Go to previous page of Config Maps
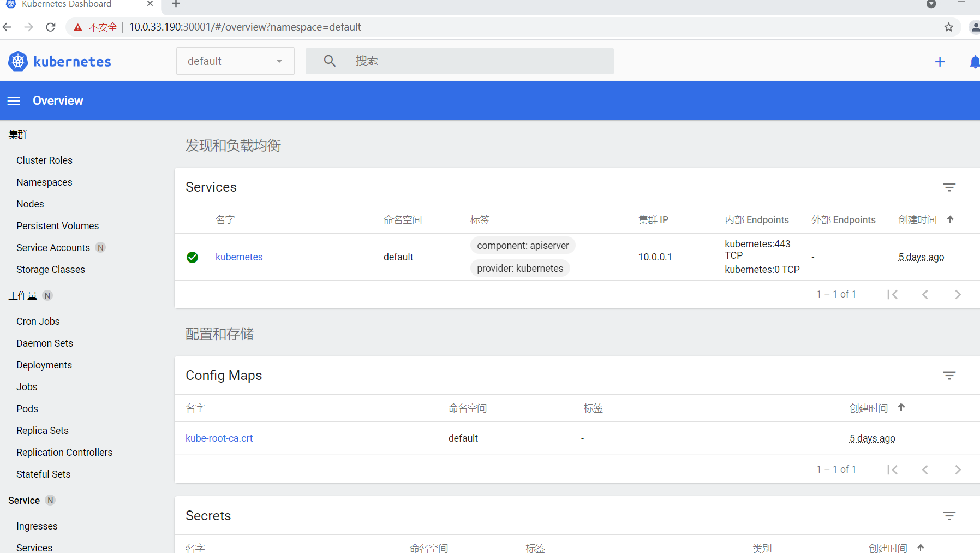The image size is (980, 553). click(925, 469)
